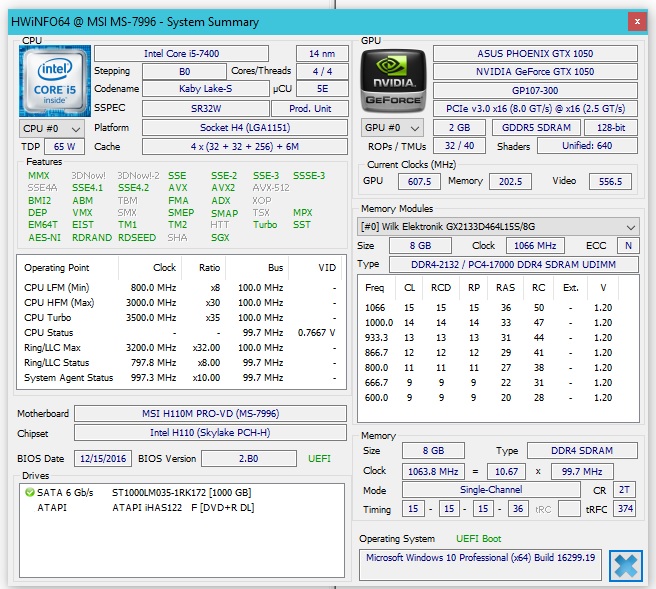Viewport: 656px width, 589px height.
Task: Click the green UEFI label next to BIOS version
Action: [319, 459]
